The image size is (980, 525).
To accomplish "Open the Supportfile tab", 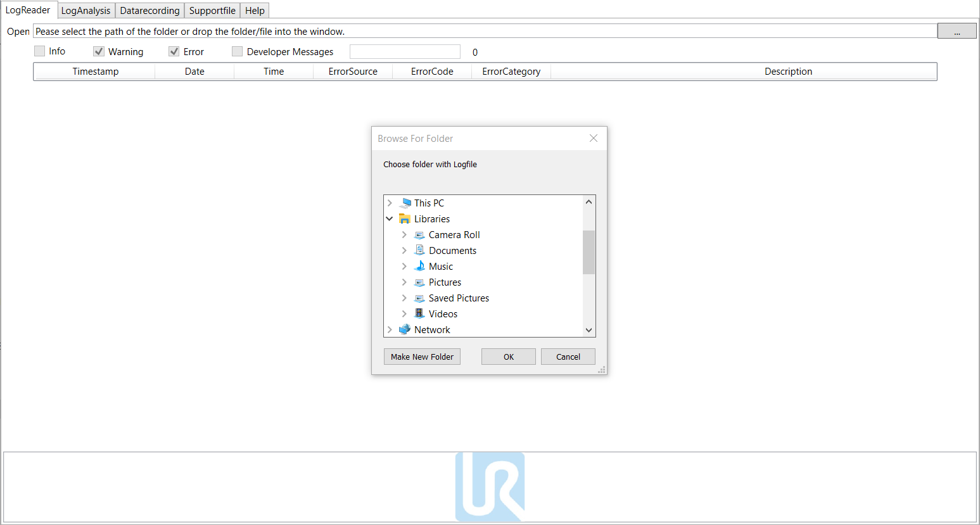I will pyautogui.click(x=212, y=11).
